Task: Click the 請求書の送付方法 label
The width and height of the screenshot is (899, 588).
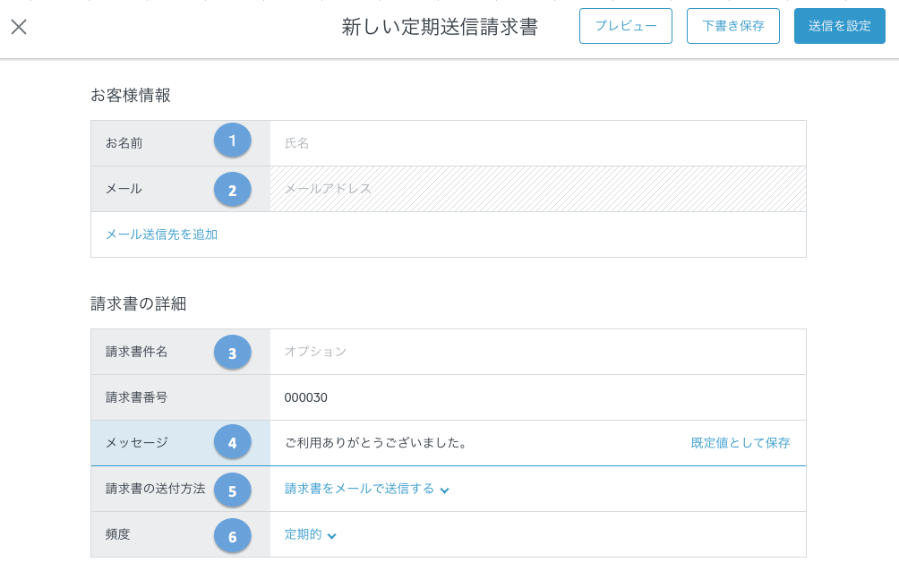Action: [x=156, y=489]
